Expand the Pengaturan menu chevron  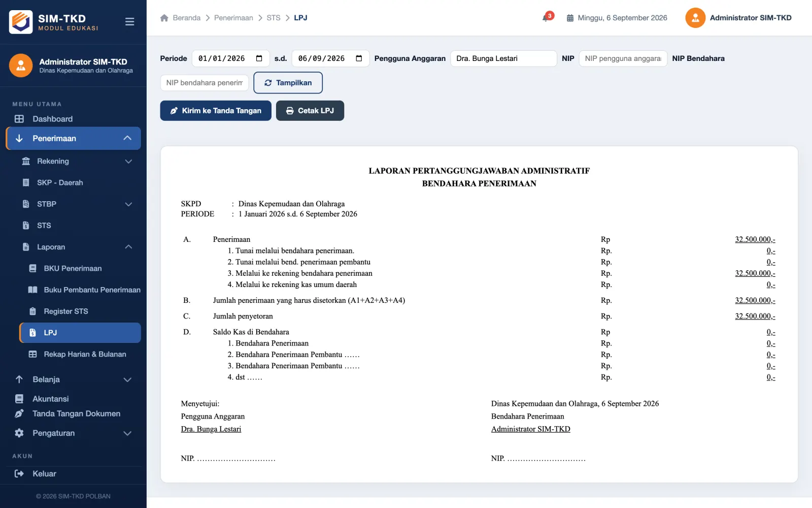127,433
